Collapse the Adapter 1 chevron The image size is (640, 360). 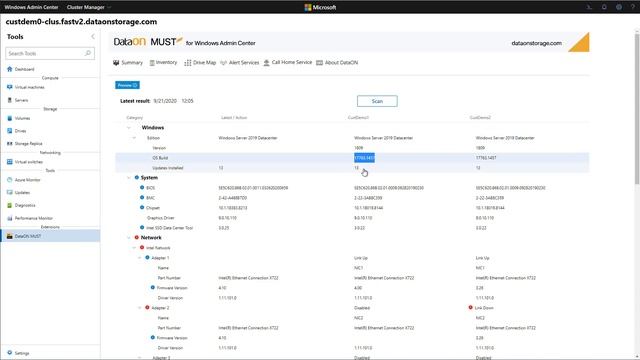[x=140, y=258]
